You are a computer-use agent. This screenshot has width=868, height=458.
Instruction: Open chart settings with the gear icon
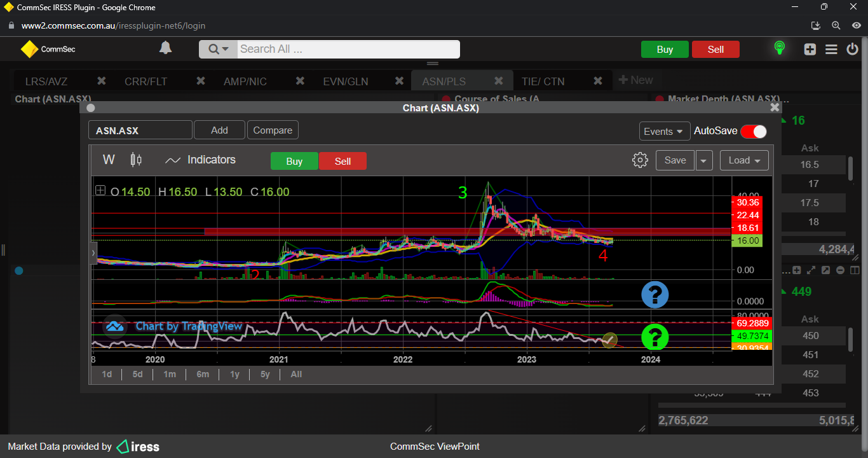pyautogui.click(x=640, y=160)
